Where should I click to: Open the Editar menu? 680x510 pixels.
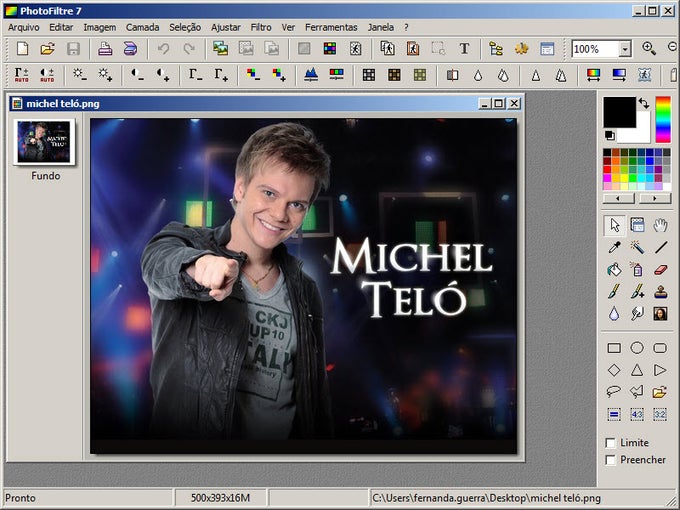click(x=61, y=27)
